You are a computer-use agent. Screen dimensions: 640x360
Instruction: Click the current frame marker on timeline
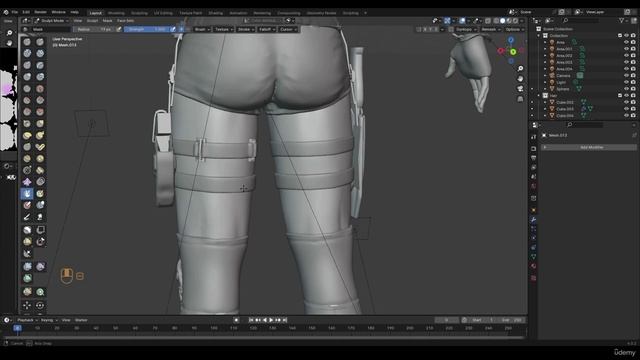point(18,328)
